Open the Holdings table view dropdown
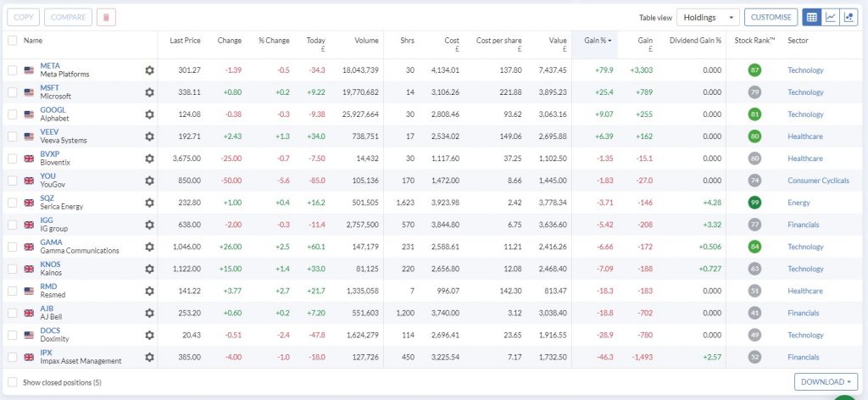868x400 pixels. (x=707, y=17)
